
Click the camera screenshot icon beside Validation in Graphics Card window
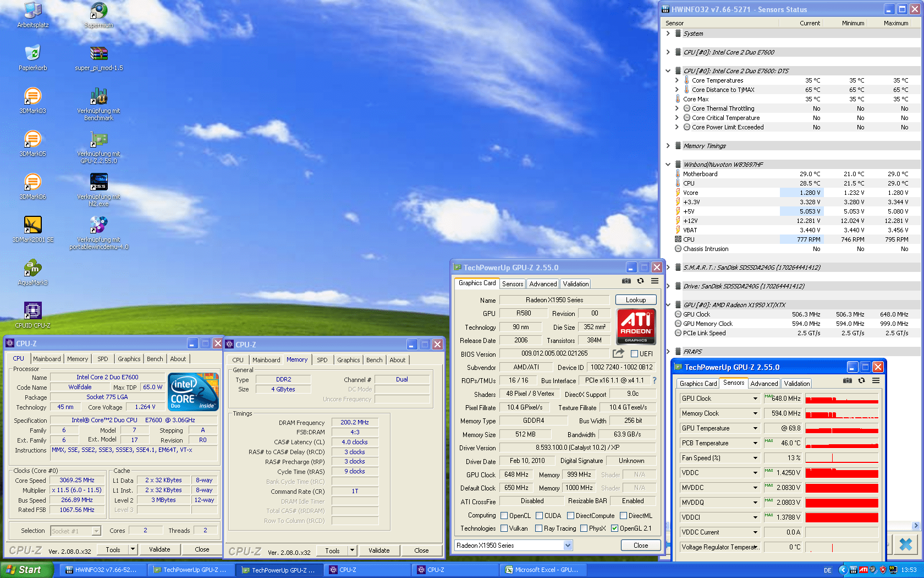pos(626,281)
